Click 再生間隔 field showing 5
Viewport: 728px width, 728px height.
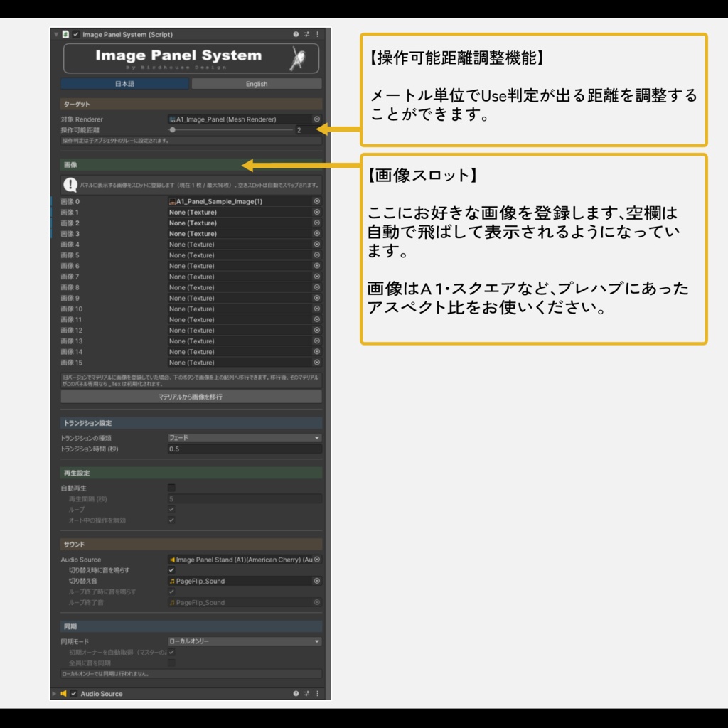click(x=245, y=498)
